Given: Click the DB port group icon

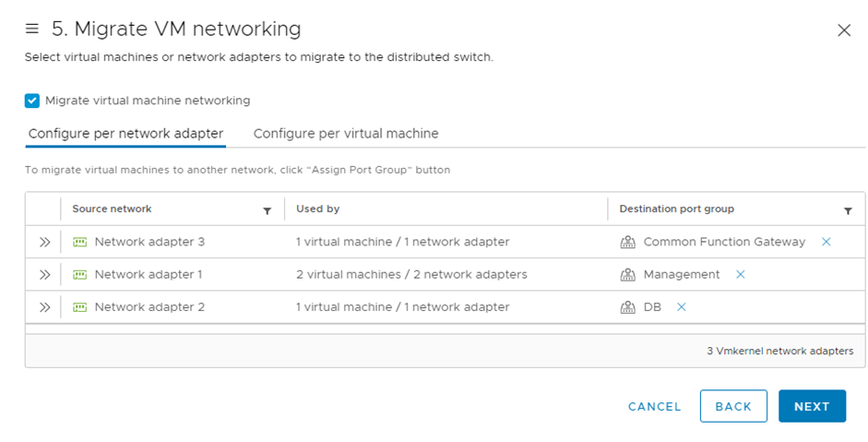Looking at the screenshot, I should pos(628,307).
